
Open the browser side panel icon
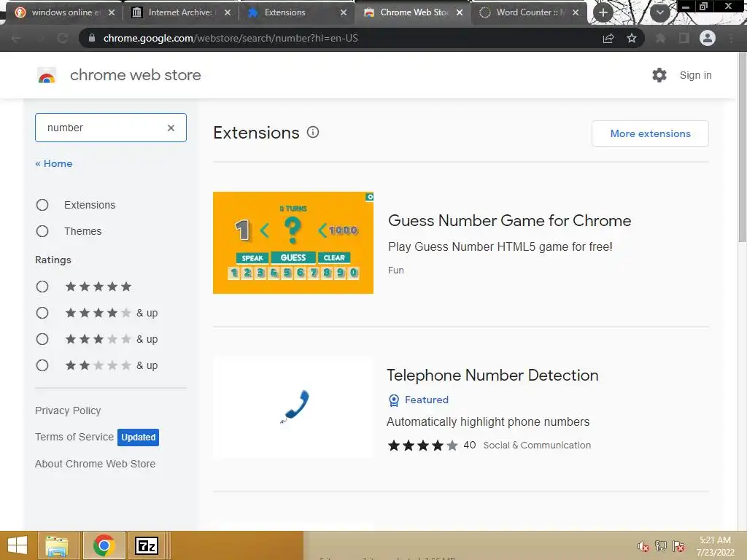click(x=684, y=38)
